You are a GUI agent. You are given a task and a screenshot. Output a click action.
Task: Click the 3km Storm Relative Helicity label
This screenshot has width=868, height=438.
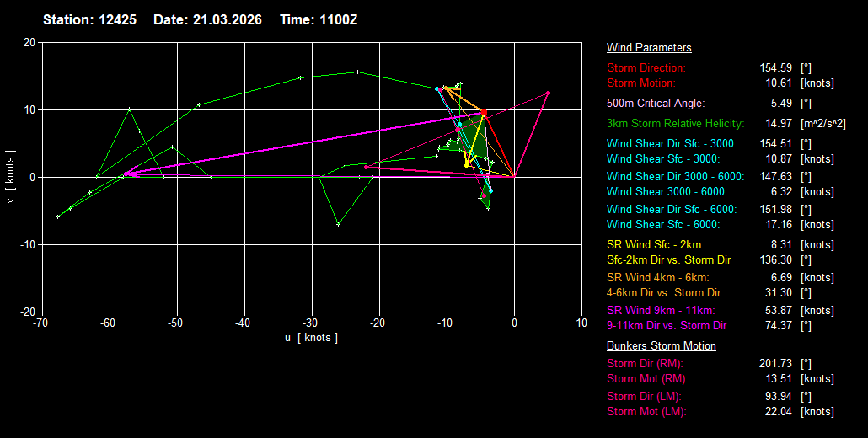click(678, 124)
